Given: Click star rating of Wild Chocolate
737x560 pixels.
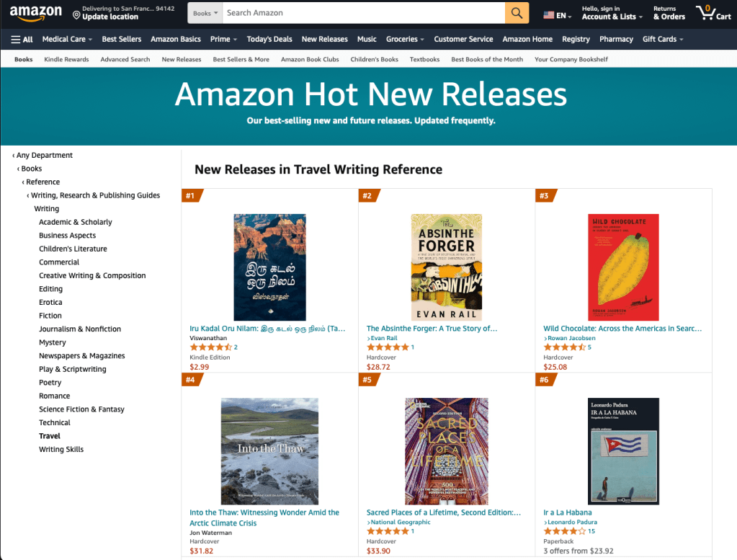Looking at the screenshot, I should tap(563, 347).
